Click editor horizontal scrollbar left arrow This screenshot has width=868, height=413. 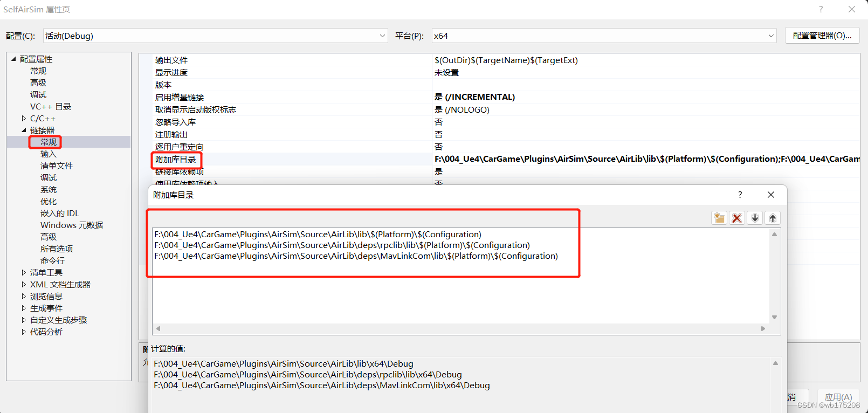coord(158,328)
